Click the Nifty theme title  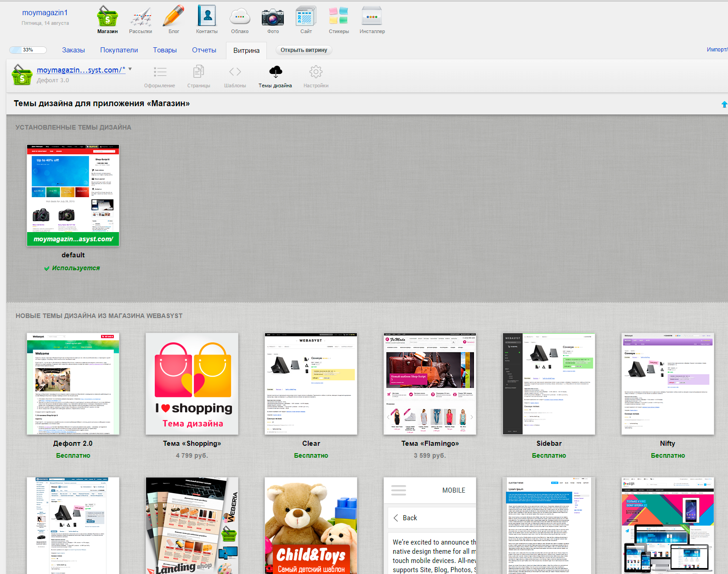668,443
